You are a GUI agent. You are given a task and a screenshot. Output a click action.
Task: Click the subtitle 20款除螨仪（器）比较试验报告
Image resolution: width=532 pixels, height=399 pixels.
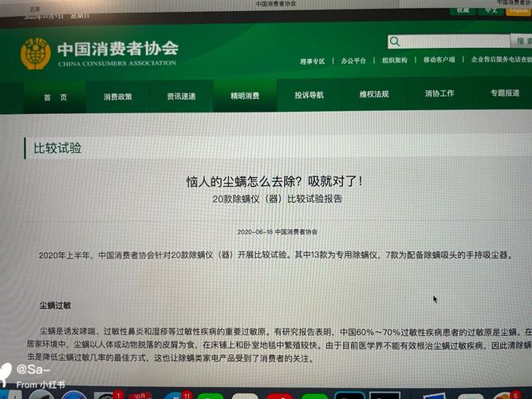click(278, 199)
